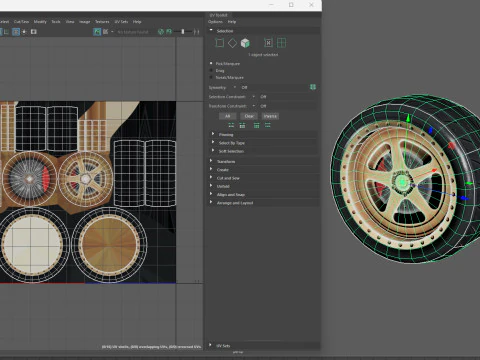Viewport: 480px width, 360px height.
Task: Click the green Y-axis arrow of the wheel manipulator
Action: point(408,119)
